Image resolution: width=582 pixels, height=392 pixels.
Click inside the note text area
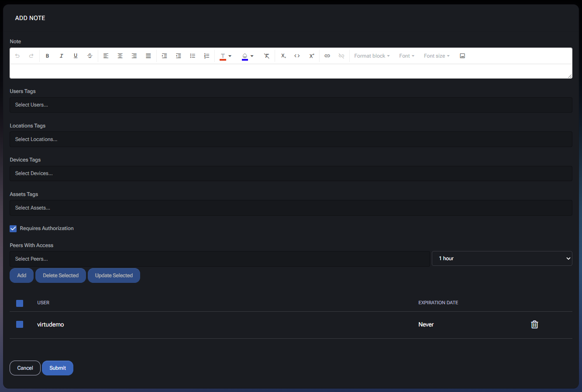pos(290,71)
